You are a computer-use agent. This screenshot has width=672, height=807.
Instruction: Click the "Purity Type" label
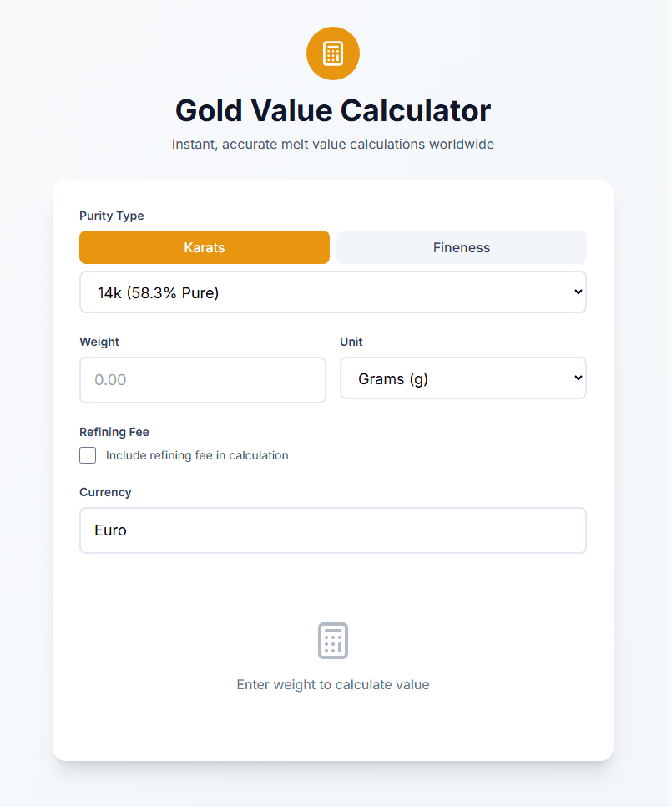point(112,216)
